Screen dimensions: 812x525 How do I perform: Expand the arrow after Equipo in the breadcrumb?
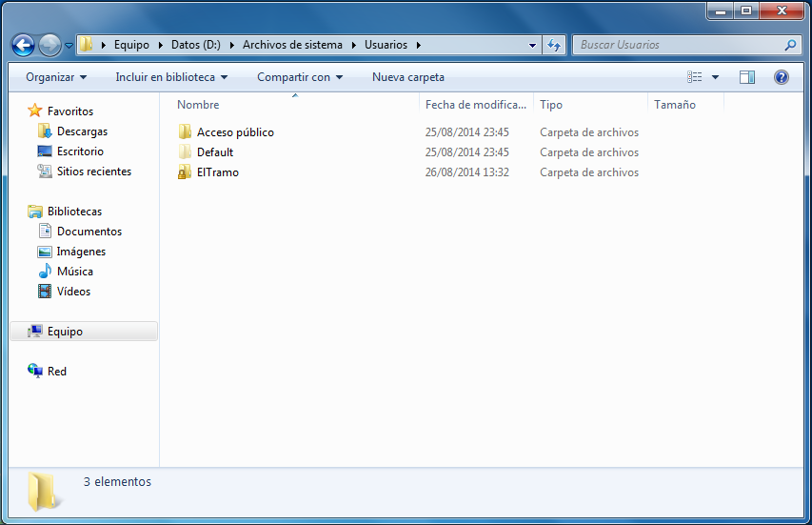click(161, 45)
